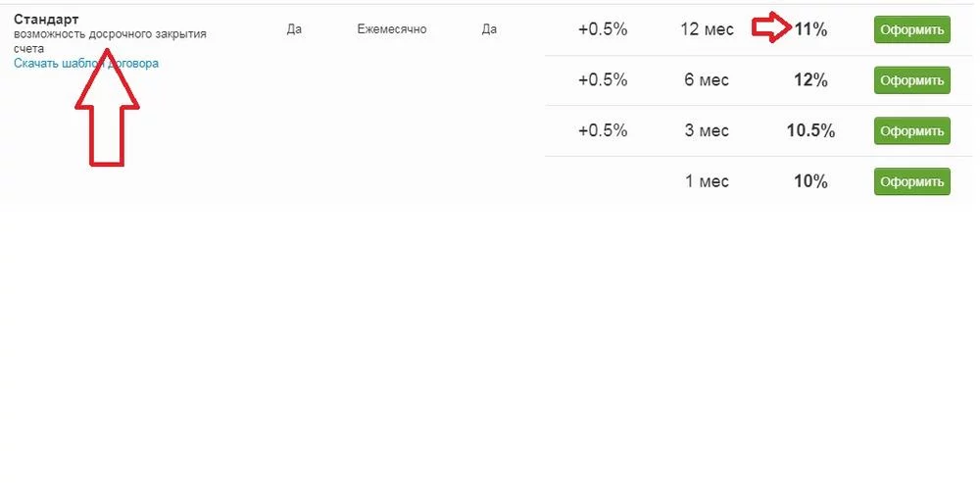Image resolution: width=980 pixels, height=504 pixels.
Task: Click the early account closure description text
Action: [x=110, y=35]
